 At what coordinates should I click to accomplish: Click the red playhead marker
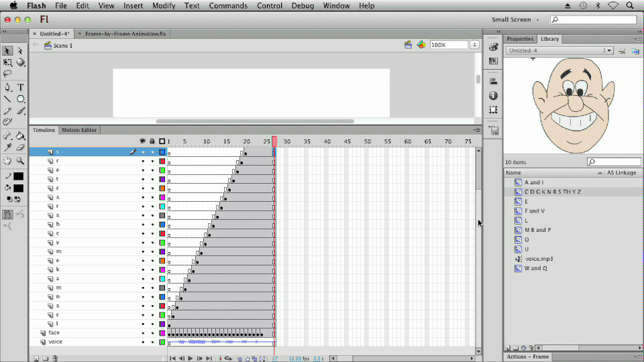click(274, 141)
